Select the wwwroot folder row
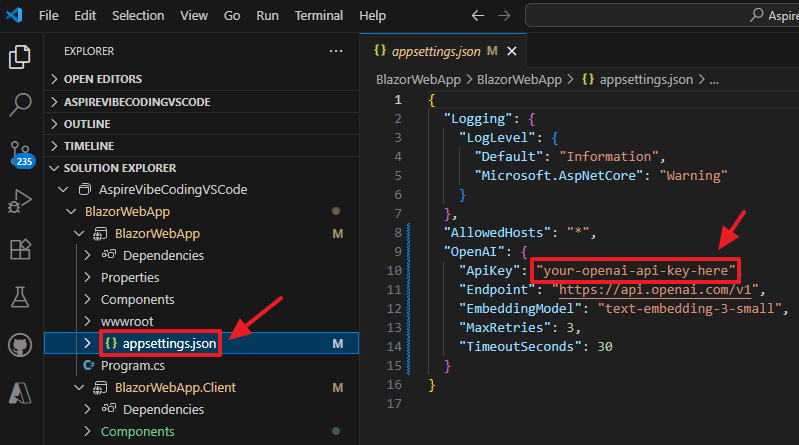Image resolution: width=799 pixels, height=445 pixels. point(201,321)
